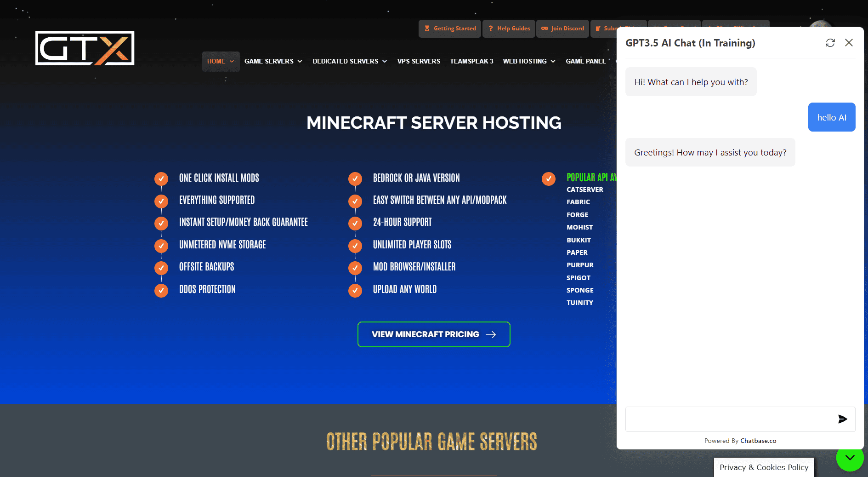
Task: Click the check icon beside Offsite Backups
Action: 161,268
